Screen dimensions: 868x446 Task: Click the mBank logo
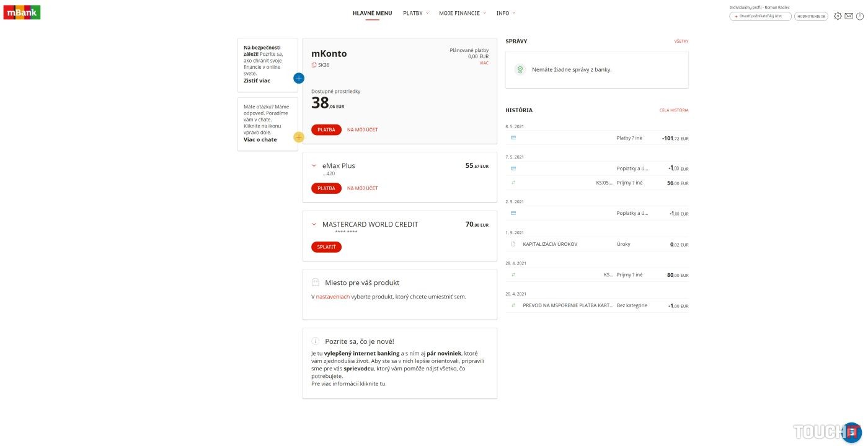point(22,12)
